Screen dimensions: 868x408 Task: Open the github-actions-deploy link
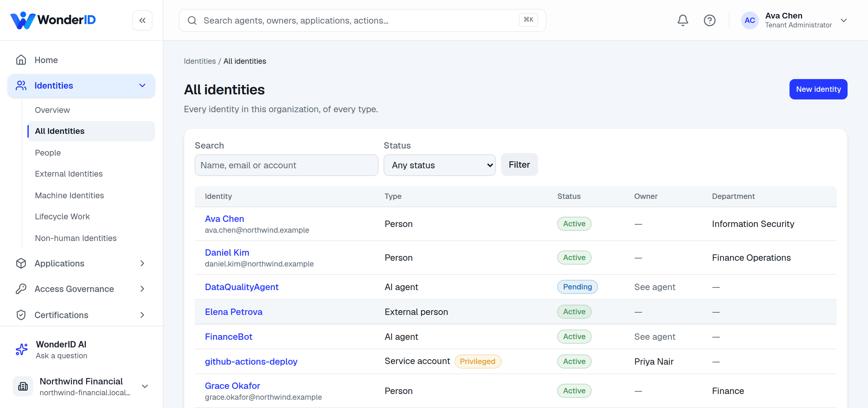coord(251,361)
